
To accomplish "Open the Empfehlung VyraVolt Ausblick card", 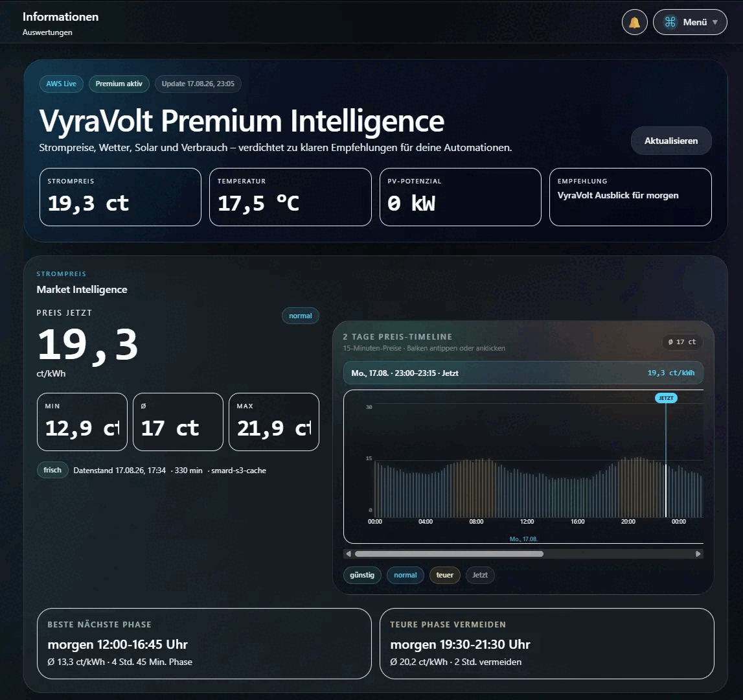I will pos(630,197).
